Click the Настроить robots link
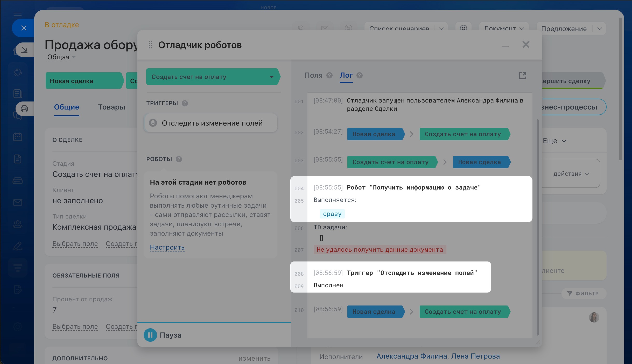Screen dimensions: 632x364 (167, 247)
